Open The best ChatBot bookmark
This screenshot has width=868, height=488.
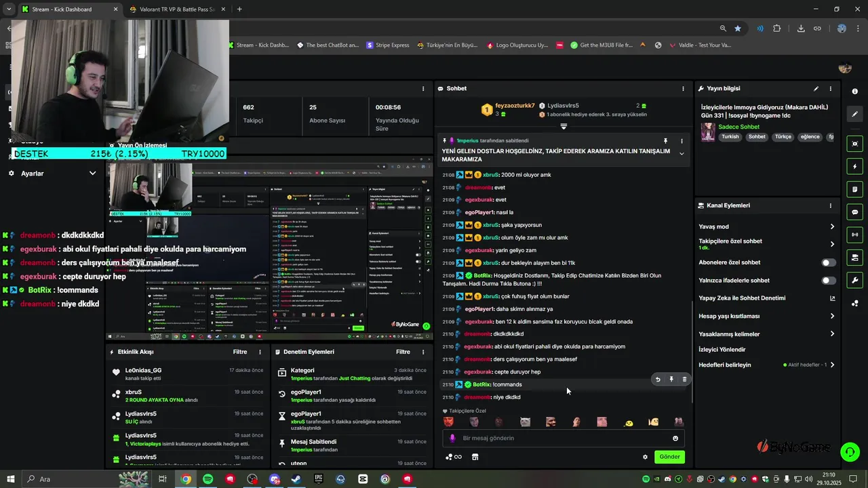click(328, 45)
